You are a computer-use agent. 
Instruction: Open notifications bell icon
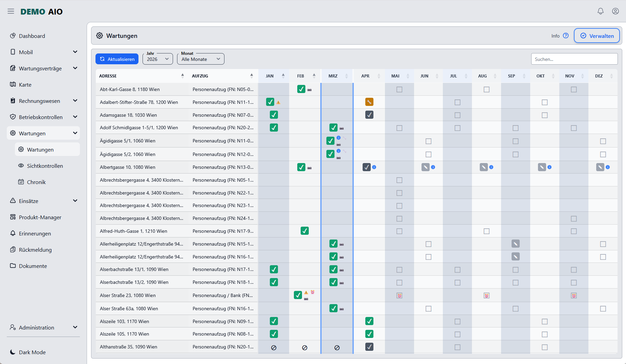pyautogui.click(x=601, y=11)
